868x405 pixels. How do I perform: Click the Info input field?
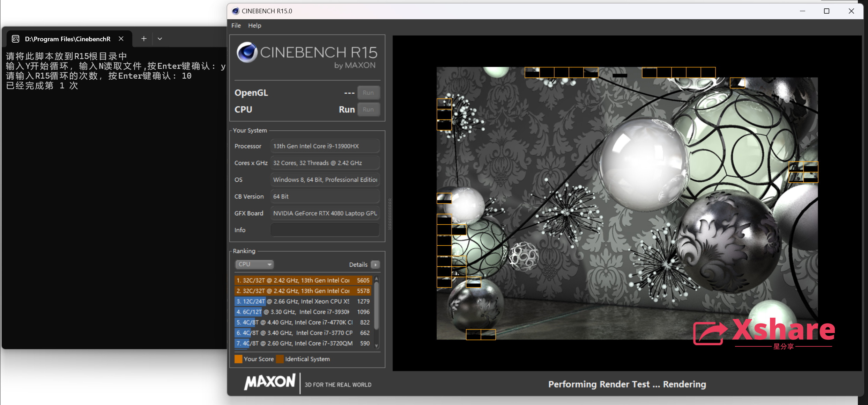point(325,230)
